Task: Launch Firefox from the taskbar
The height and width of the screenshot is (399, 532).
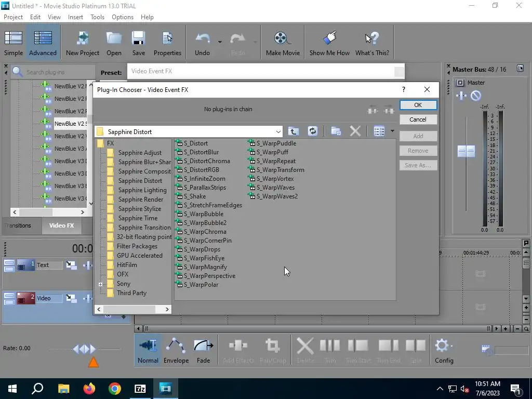Action: tap(89, 389)
